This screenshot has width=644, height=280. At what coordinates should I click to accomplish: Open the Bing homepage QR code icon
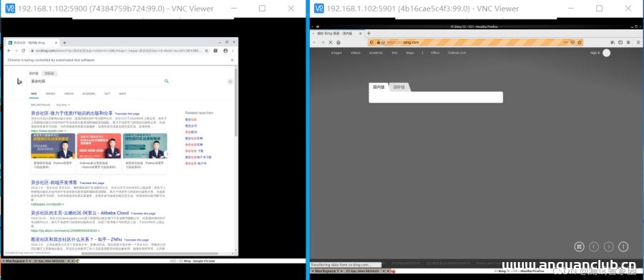[x=579, y=246]
